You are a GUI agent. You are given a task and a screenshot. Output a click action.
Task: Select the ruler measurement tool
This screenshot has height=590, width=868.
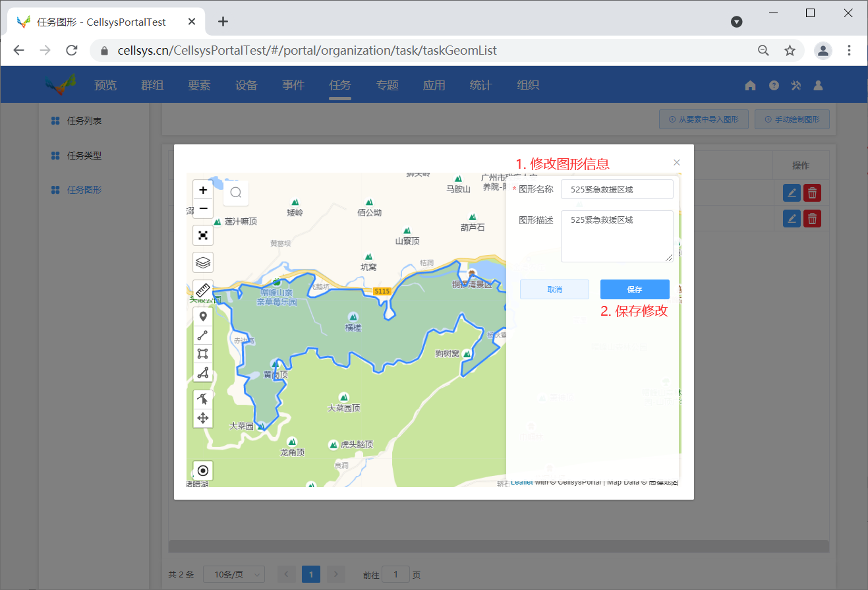pyautogui.click(x=203, y=289)
